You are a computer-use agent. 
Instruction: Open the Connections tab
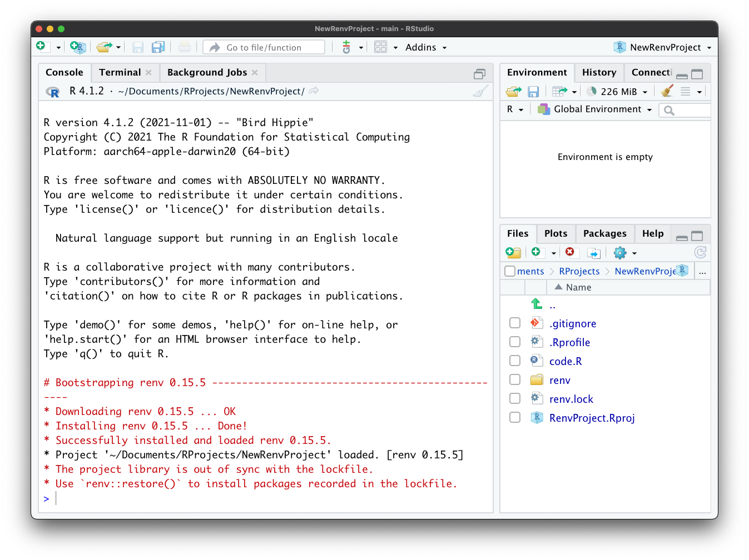pyautogui.click(x=652, y=72)
